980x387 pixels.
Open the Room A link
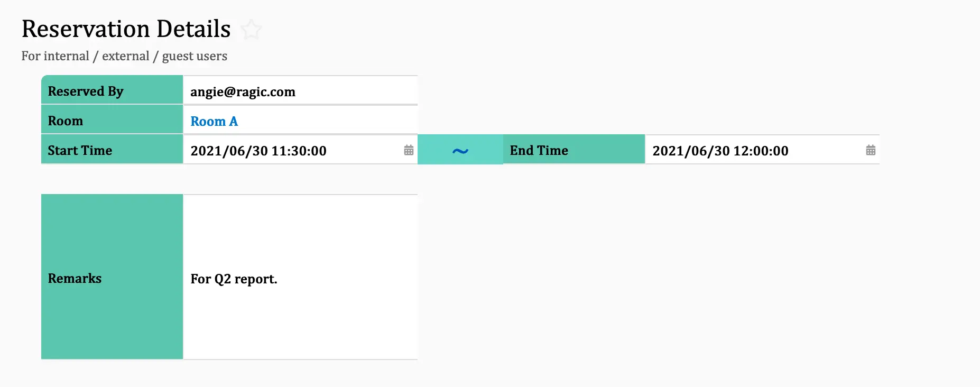[x=214, y=121]
